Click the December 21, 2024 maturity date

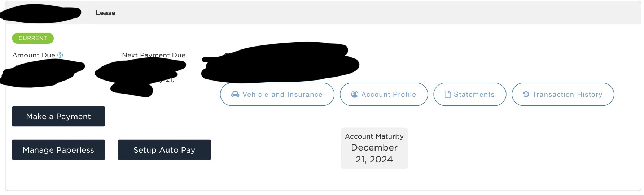coord(374,153)
